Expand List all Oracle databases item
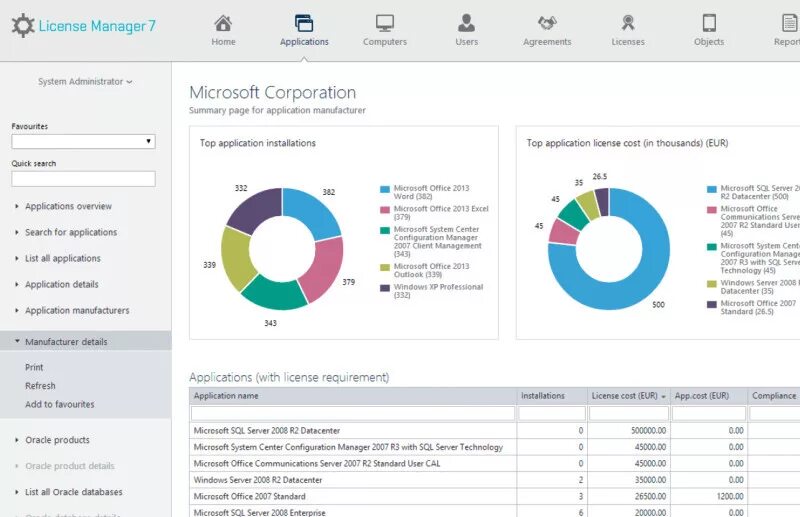Viewport: 800px width, 517px height. [x=73, y=492]
